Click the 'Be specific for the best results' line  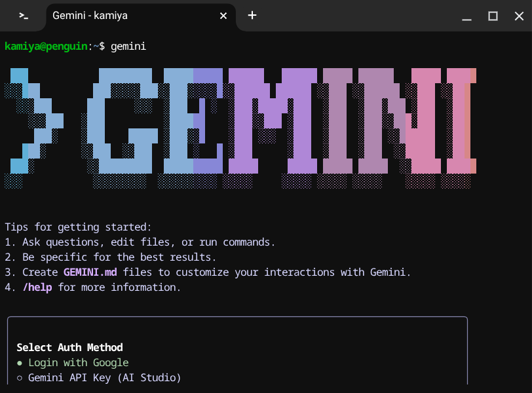(x=110, y=257)
